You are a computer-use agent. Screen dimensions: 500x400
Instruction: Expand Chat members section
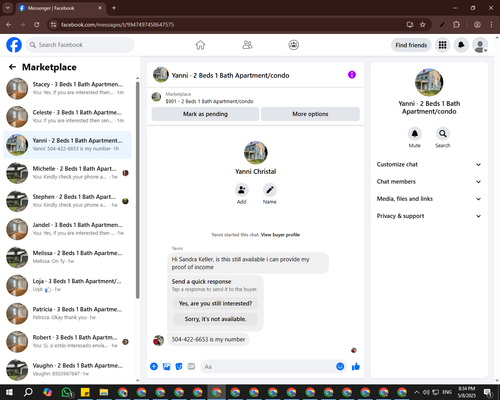point(429,182)
